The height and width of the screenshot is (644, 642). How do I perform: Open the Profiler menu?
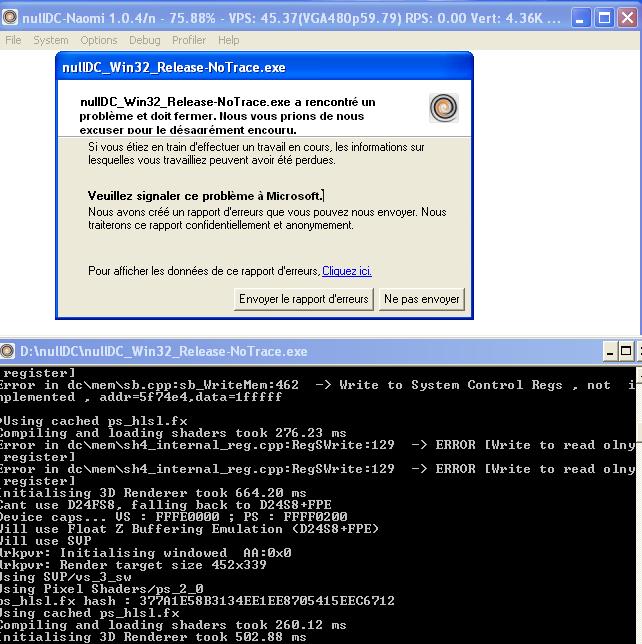tap(189, 40)
